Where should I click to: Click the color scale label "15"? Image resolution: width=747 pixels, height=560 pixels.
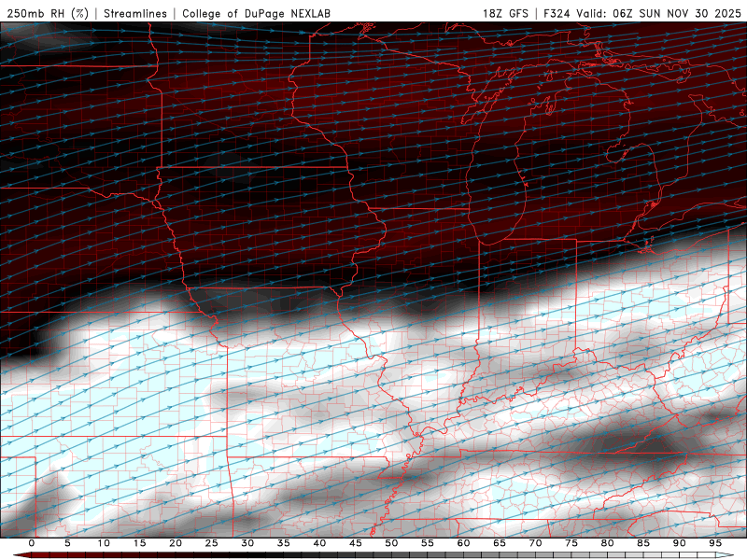coord(139,543)
